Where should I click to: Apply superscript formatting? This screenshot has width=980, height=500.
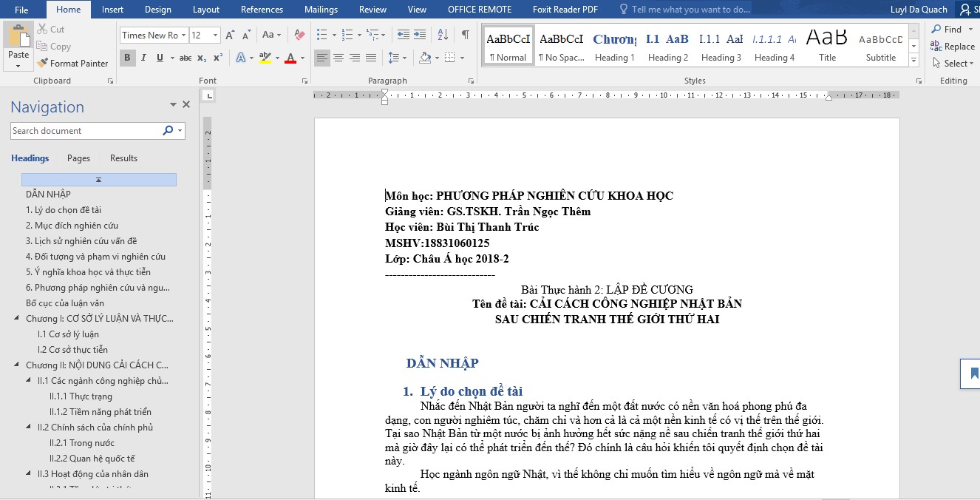pos(218,58)
